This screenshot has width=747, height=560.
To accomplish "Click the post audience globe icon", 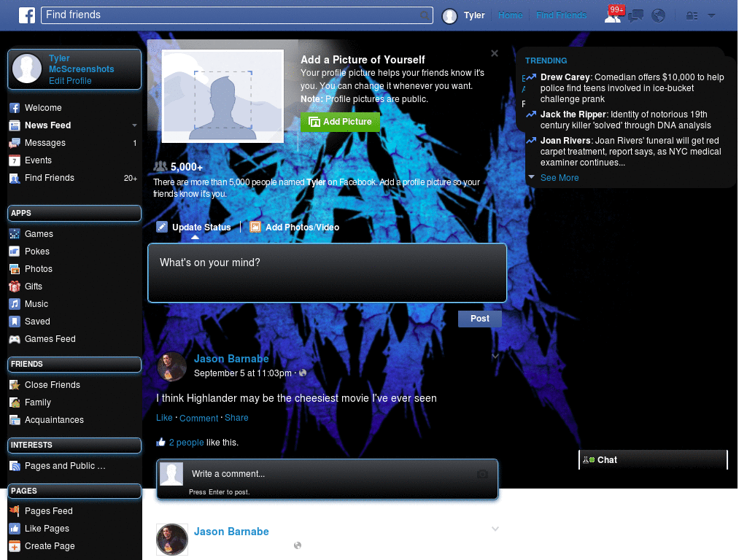I will (303, 373).
